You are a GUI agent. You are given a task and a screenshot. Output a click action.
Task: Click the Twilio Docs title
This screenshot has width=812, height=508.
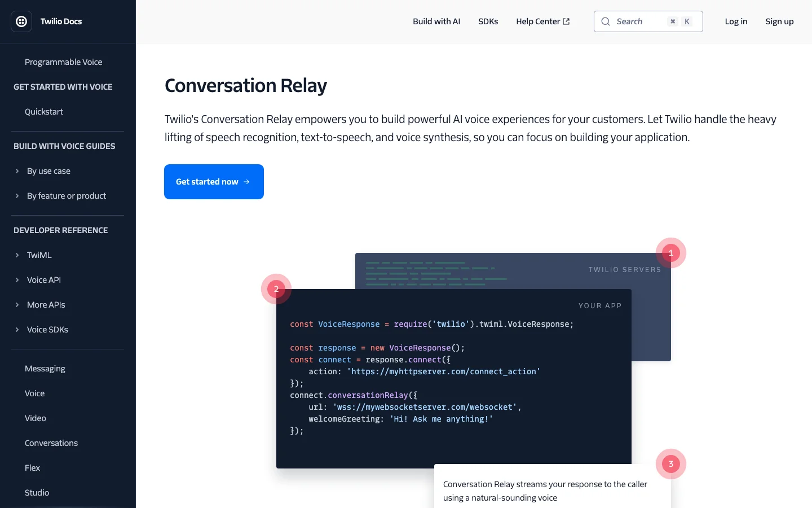click(x=61, y=21)
